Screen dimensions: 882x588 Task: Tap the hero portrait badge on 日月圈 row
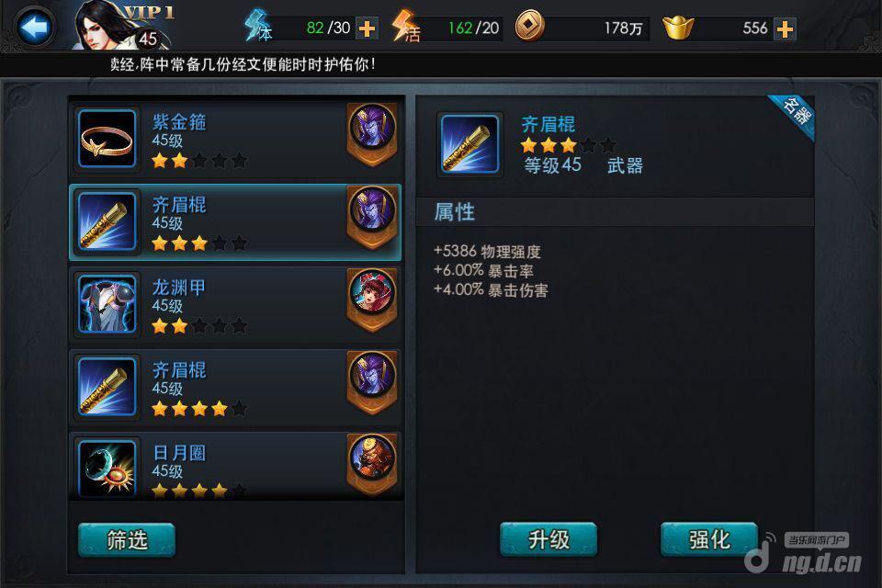pos(372,464)
